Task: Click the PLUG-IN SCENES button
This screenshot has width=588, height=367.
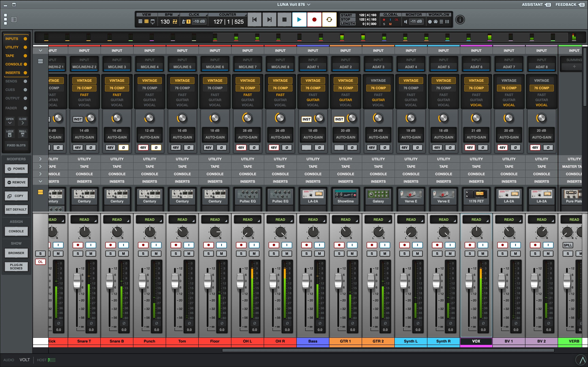Action: [x=16, y=267]
